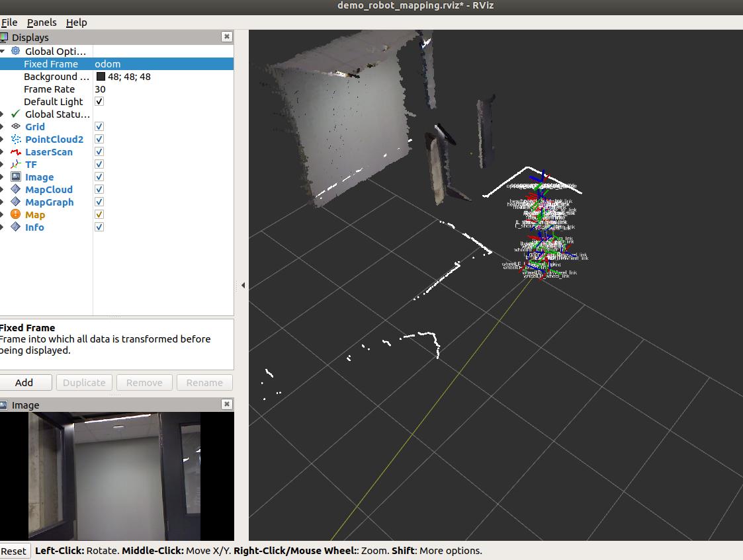Viewport: 743px width, 560px height.
Task: Click the TF display icon
Action: click(x=16, y=165)
